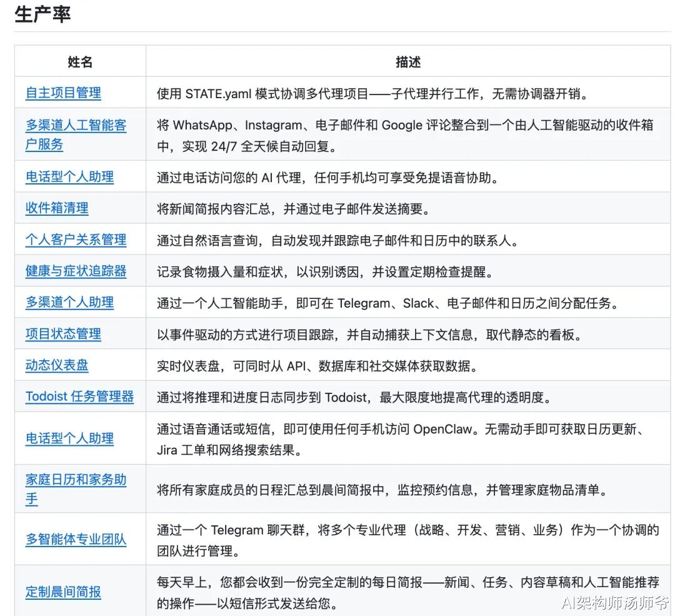Open the 多智能体专业团队 link
The width and height of the screenshot is (675, 616).
pos(75,540)
